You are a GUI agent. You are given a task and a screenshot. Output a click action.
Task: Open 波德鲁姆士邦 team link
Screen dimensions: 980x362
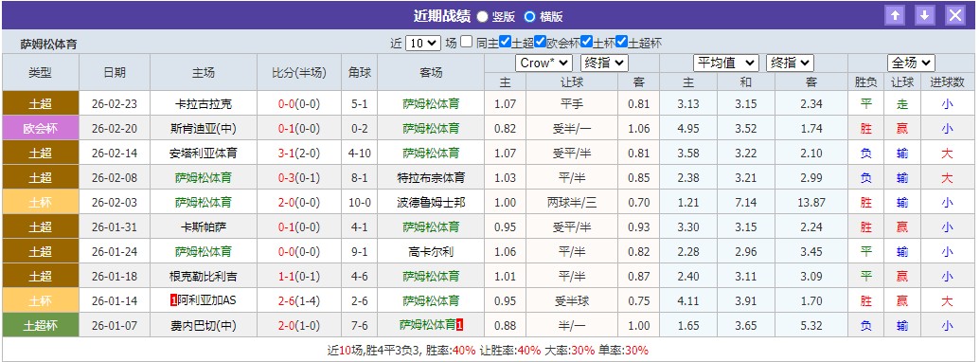(431, 203)
